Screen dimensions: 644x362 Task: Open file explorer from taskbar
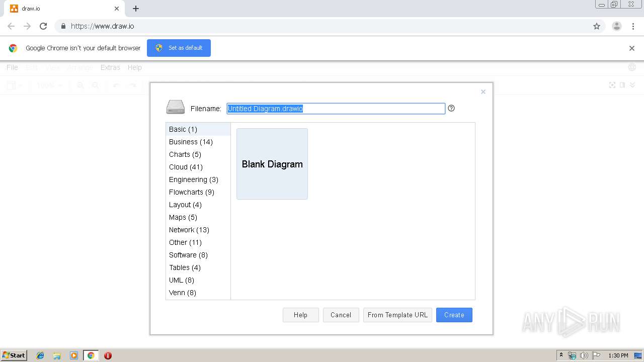click(x=57, y=355)
